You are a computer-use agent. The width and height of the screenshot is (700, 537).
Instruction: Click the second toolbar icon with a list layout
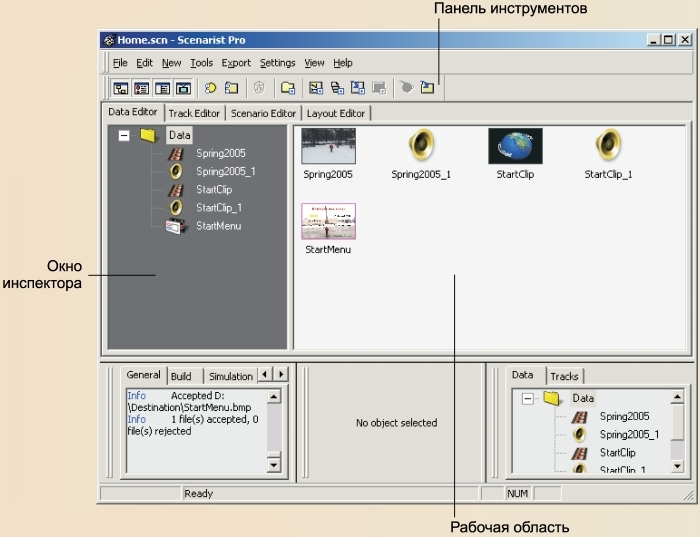click(142, 88)
